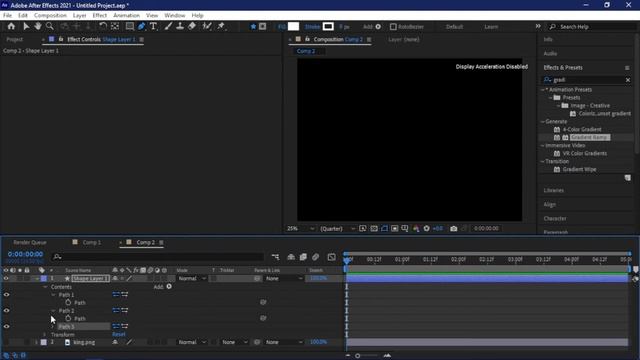Image resolution: width=640 pixels, height=360 pixels.
Task: Open the Effect menu
Action: [100, 16]
